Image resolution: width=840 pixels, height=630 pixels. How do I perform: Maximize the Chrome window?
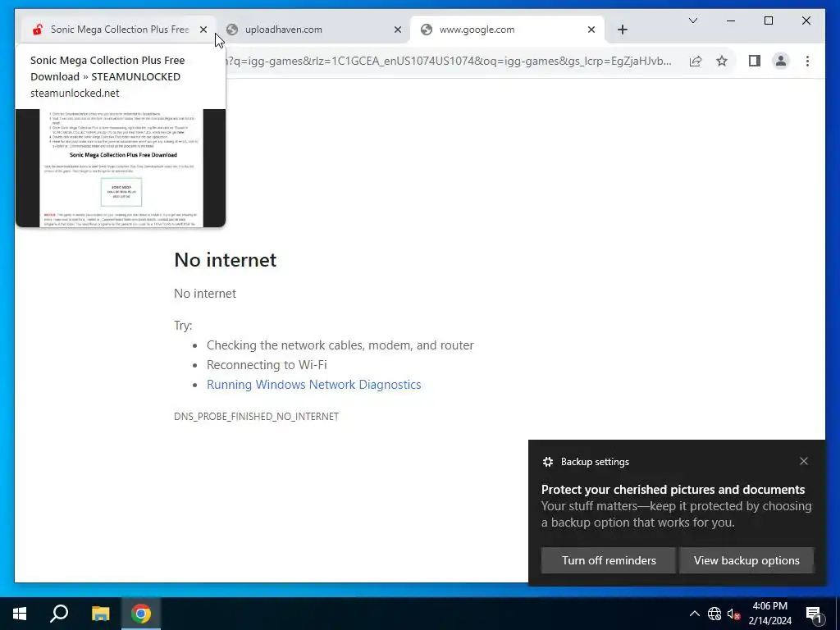[768, 21]
